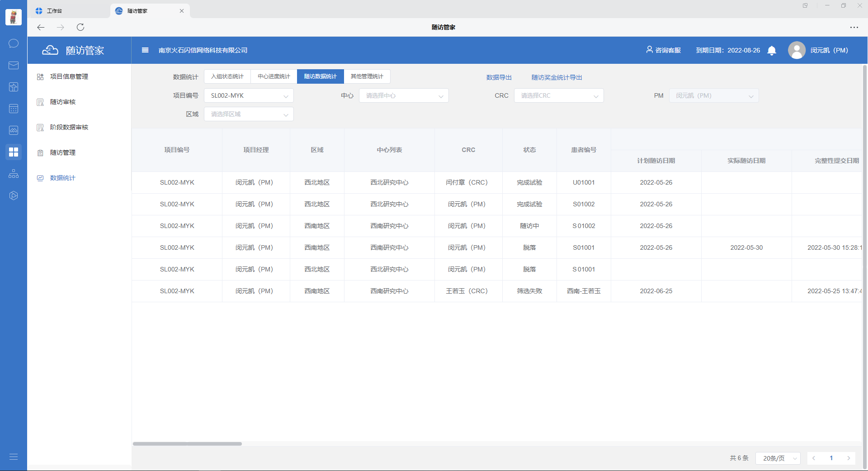Open the 请选择中心 dropdown
Viewport: 868px width, 471px height.
[x=404, y=95]
